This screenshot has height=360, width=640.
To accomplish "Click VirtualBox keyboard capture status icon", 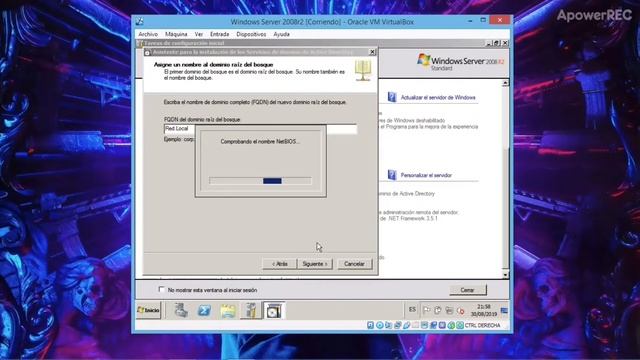I will [460, 325].
